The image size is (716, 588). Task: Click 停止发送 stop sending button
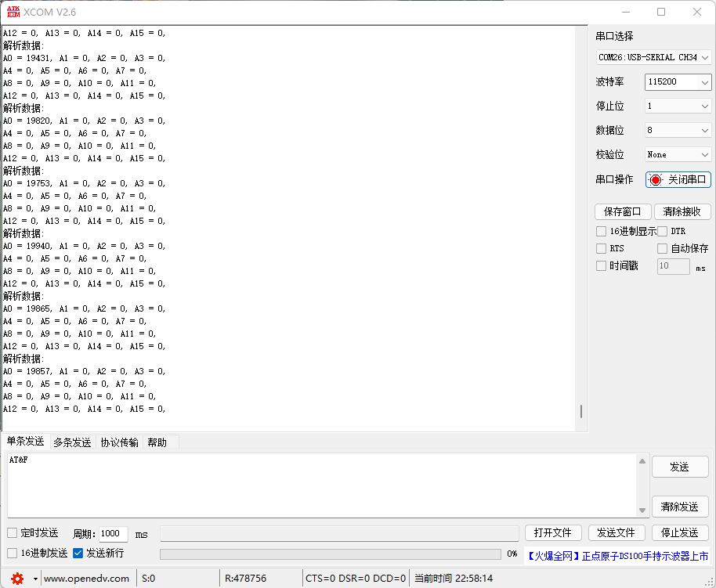[680, 532]
